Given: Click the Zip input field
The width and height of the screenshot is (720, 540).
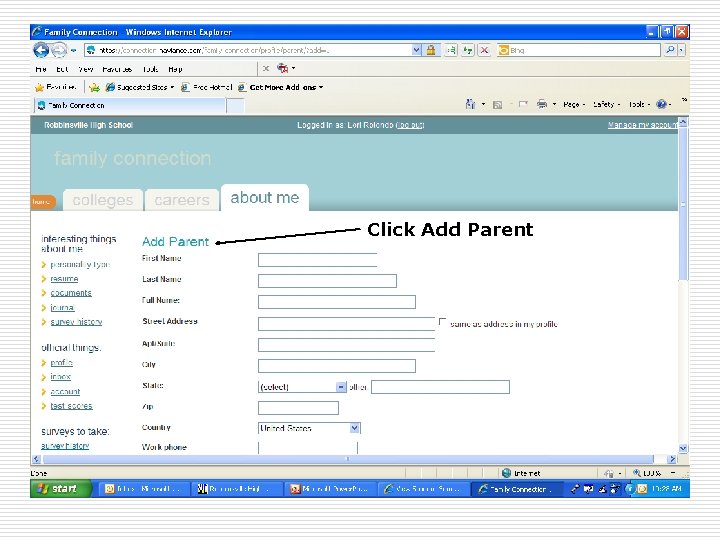Looking at the screenshot, I should tap(298, 408).
